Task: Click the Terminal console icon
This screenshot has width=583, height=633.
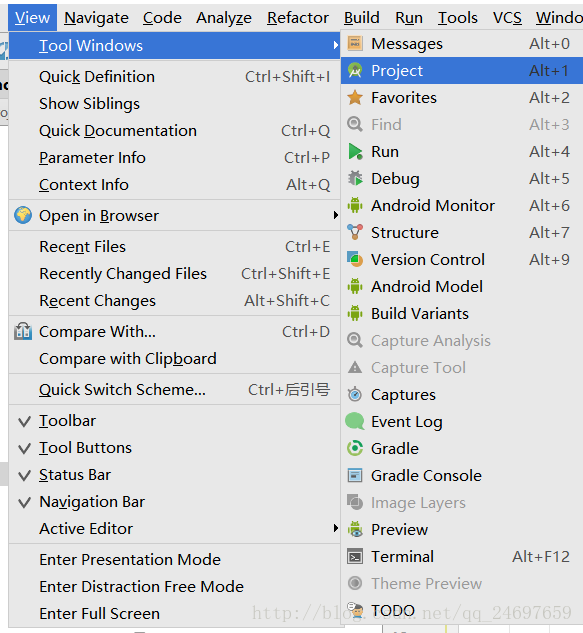Action: coord(355,556)
